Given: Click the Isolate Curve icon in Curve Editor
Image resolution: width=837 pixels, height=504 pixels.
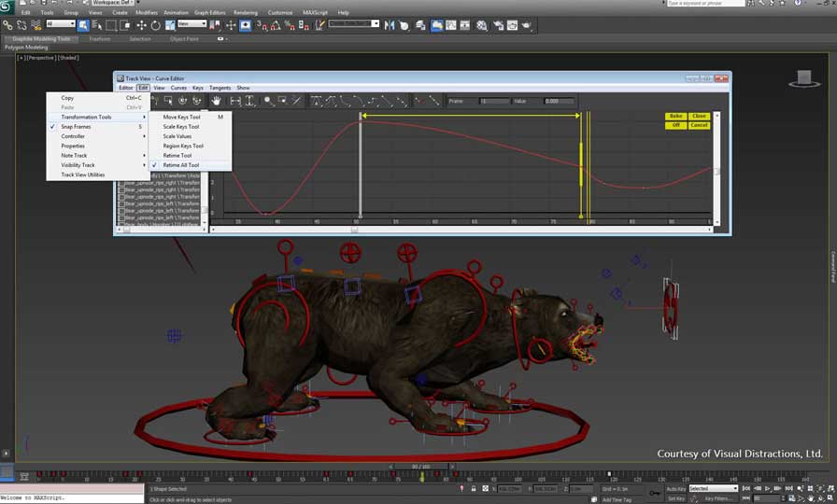Looking at the screenshot, I should (x=296, y=101).
